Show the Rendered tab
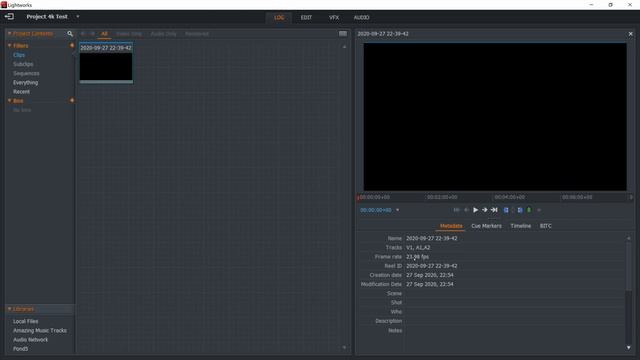 197,34
